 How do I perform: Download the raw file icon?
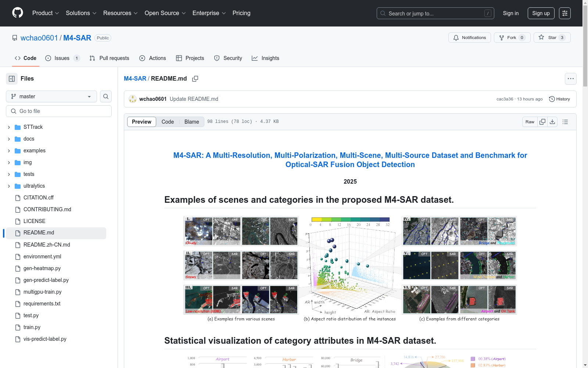[552, 122]
